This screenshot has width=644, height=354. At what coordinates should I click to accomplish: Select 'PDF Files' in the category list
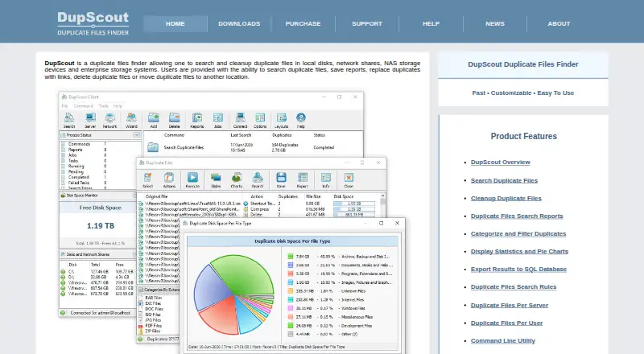pos(153,325)
